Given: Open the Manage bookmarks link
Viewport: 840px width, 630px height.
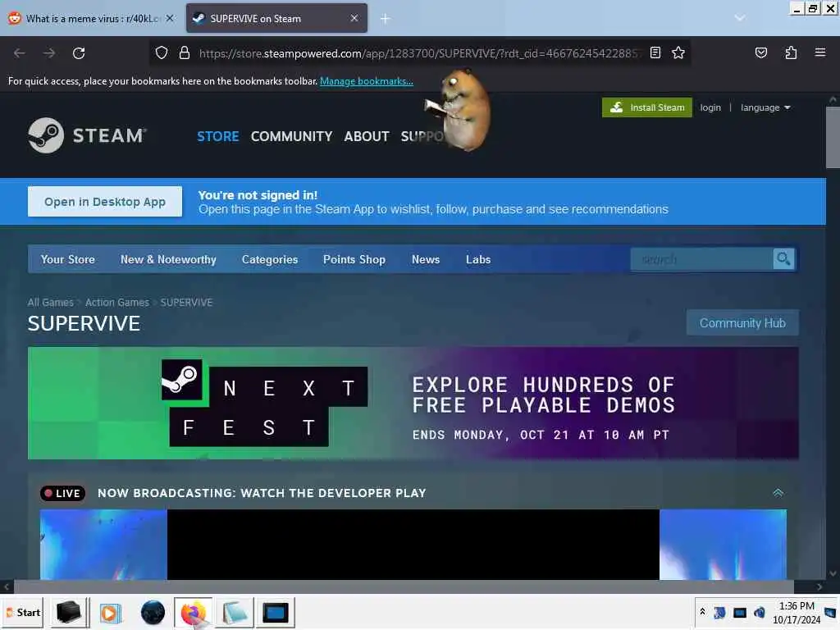Looking at the screenshot, I should (x=367, y=81).
